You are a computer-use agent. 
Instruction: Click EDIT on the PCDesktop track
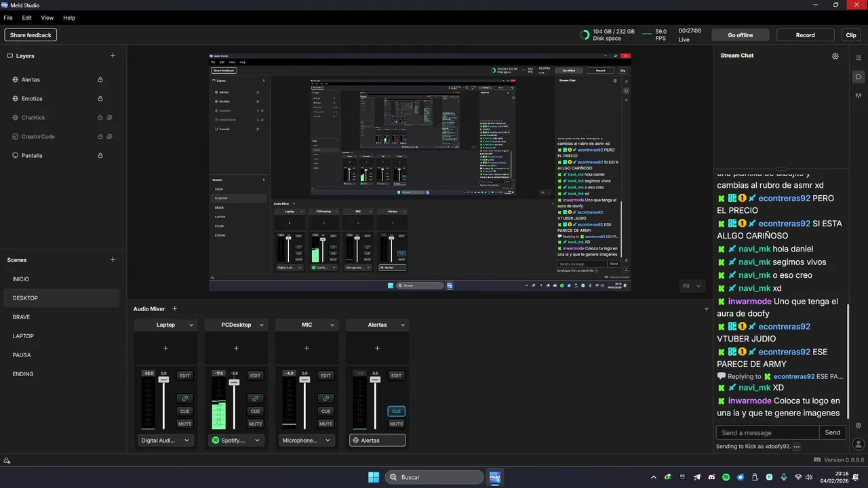pyautogui.click(x=255, y=375)
